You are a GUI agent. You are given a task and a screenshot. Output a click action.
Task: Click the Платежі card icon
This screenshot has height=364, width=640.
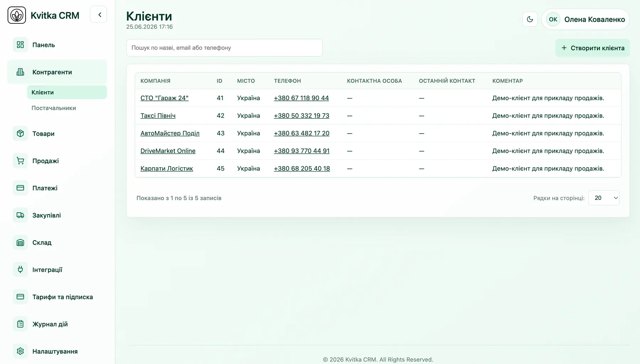pos(20,188)
